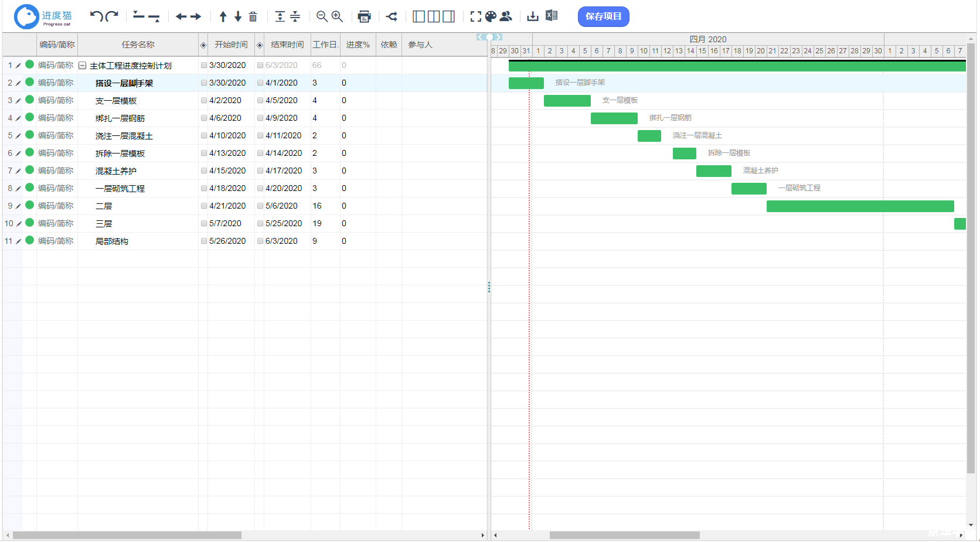This screenshot has width=980, height=542.
Task: Click the move task up arrow
Action: (x=223, y=16)
